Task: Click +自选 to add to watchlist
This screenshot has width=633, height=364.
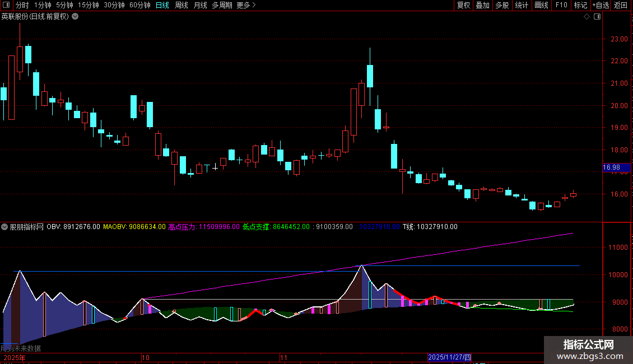Action: click(600, 5)
